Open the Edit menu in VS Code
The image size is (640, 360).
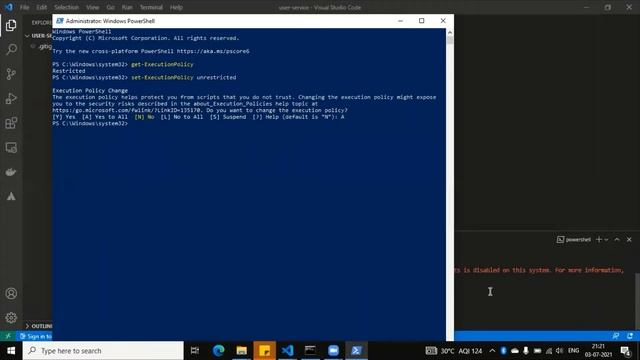pyautogui.click(x=41, y=7)
